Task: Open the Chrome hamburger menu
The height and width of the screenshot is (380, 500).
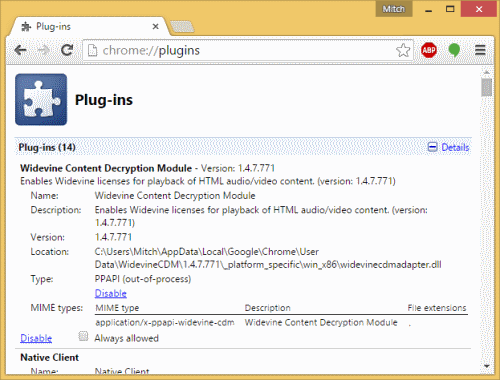Action: [x=480, y=50]
